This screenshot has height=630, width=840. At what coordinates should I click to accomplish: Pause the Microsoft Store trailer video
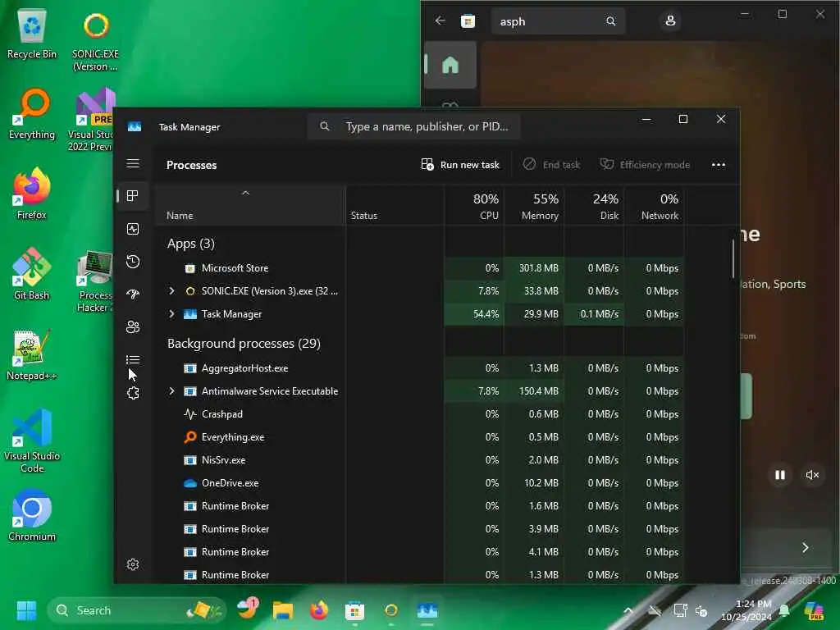(780, 475)
